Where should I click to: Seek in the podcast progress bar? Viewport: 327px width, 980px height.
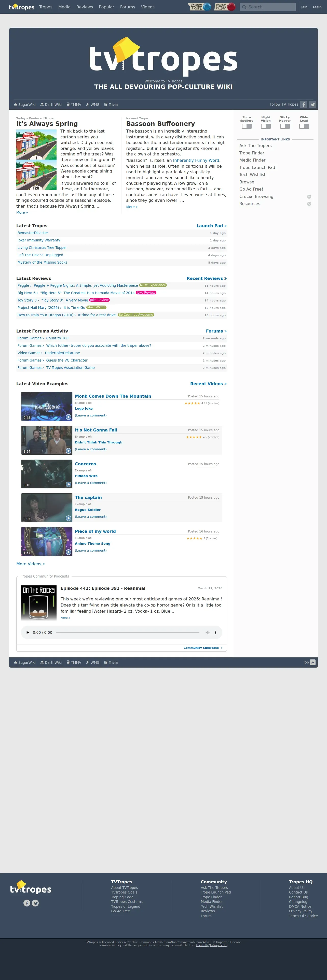click(x=128, y=633)
